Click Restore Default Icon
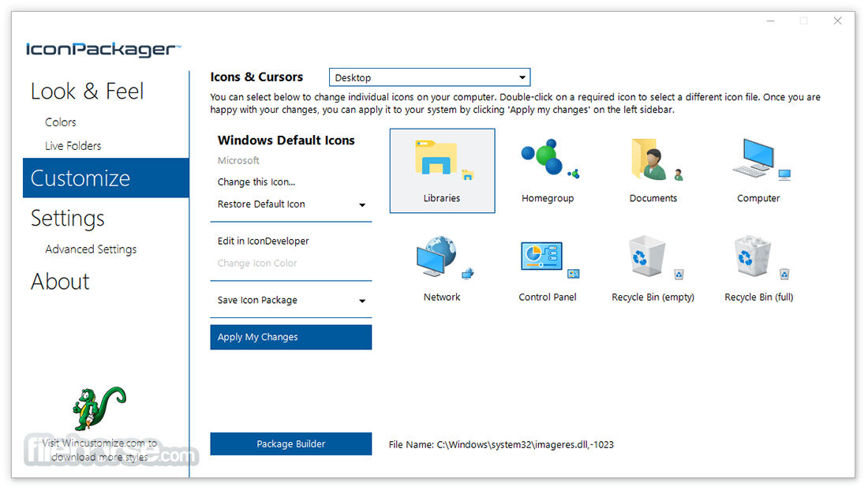The width and height of the screenshot is (868, 490). [x=261, y=204]
